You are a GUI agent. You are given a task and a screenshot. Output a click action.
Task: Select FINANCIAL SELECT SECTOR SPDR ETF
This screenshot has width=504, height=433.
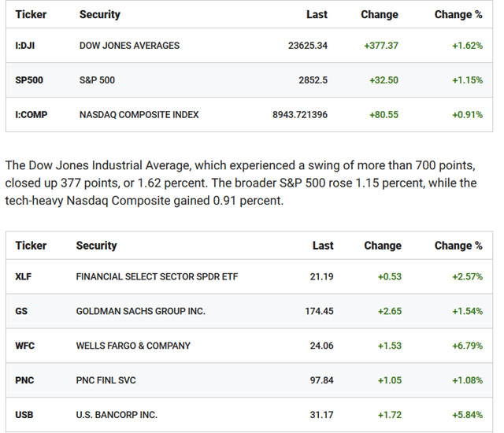coord(157,277)
